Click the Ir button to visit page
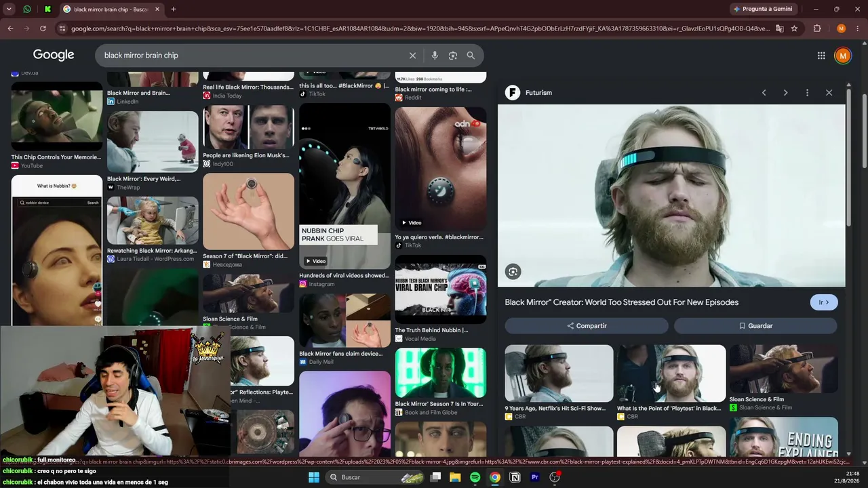Image resolution: width=868 pixels, height=488 pixels. pos(824,302)
